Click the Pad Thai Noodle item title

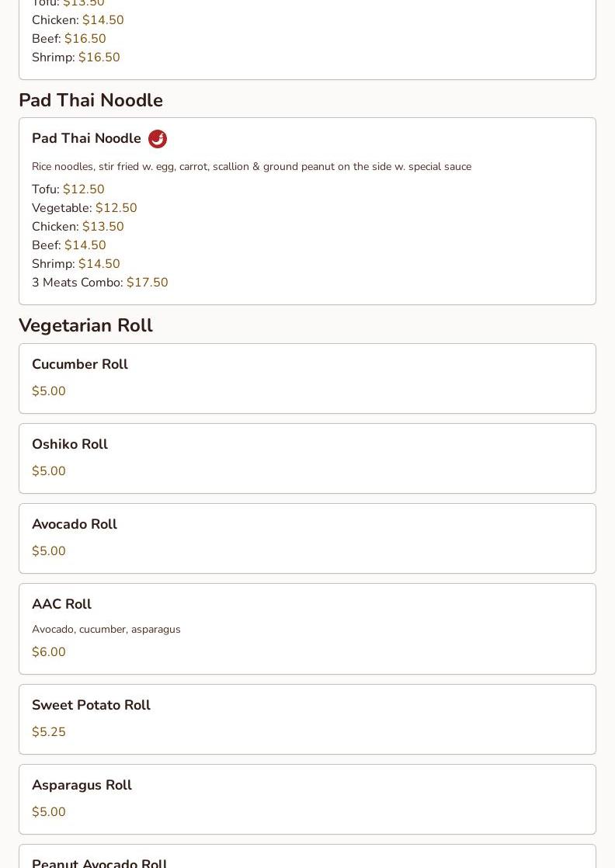86,138
